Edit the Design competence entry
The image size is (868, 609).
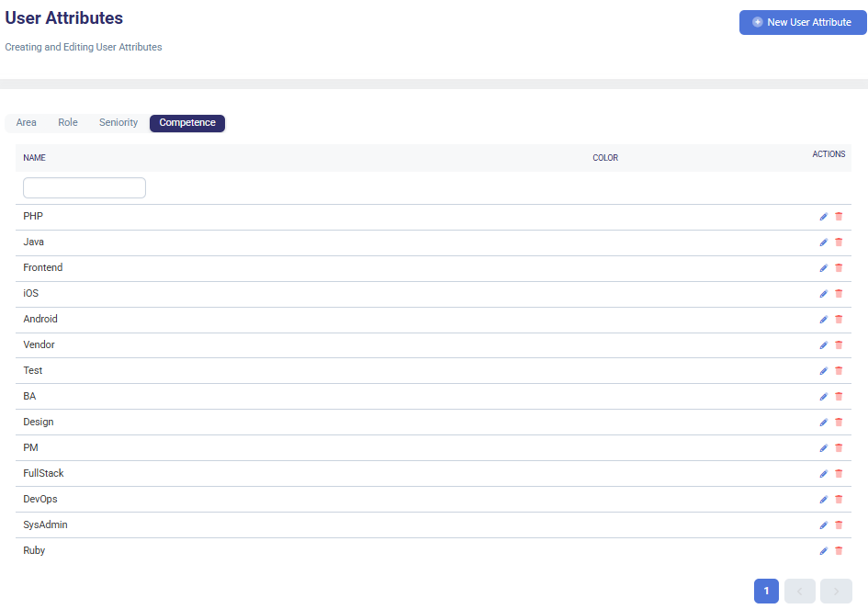coord(823,423)
